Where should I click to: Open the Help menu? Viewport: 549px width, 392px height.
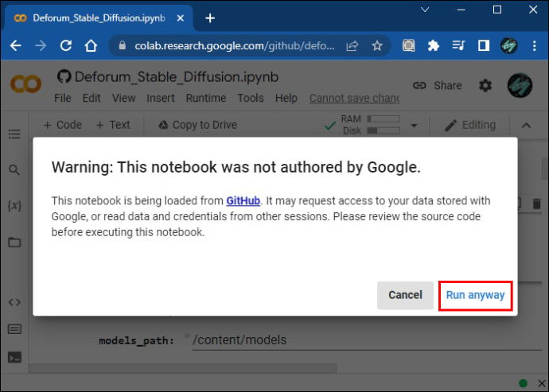click(286, 98)
